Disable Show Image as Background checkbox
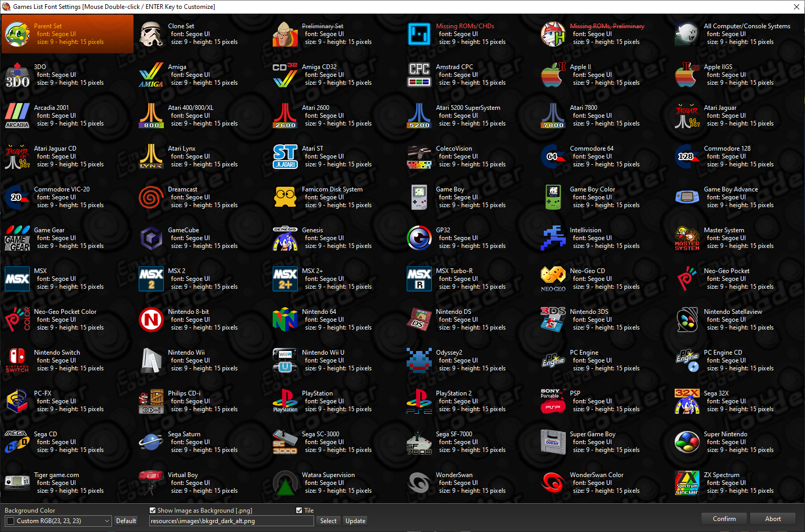This screenshot has width=805, height=532. click(153, 511)
